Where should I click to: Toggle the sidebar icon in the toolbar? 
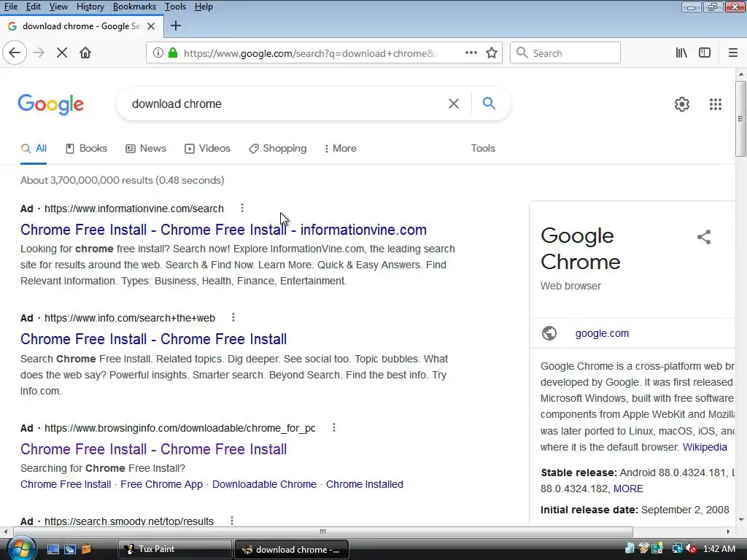click(x=704, y=52)
